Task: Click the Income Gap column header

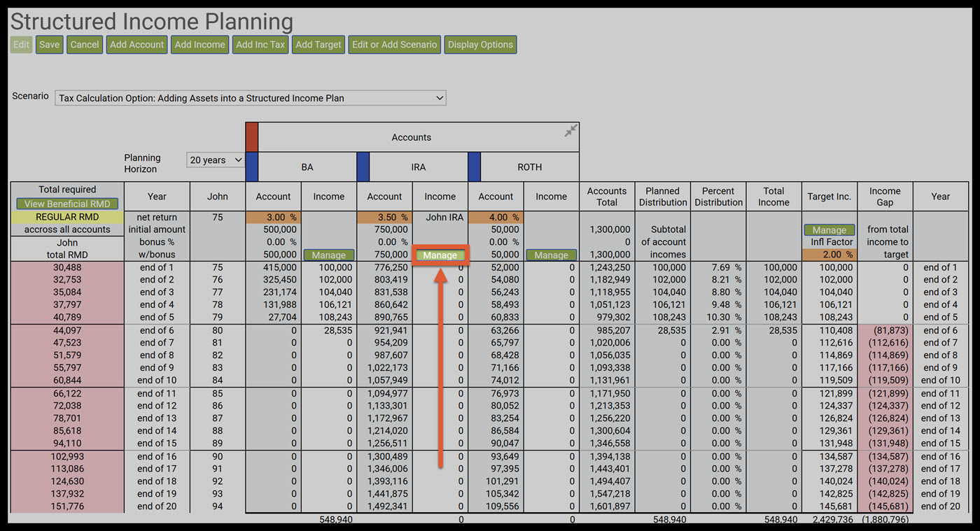Action: 885,197
